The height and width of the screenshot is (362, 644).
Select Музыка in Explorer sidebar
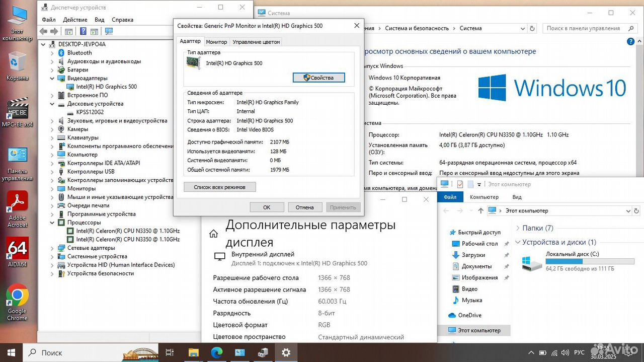tap(472, 300)
